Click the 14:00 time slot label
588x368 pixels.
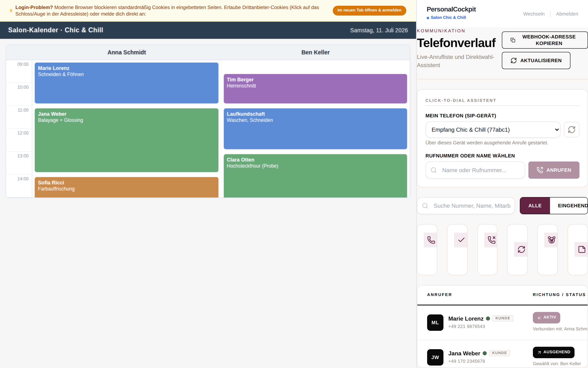(23, 179)
